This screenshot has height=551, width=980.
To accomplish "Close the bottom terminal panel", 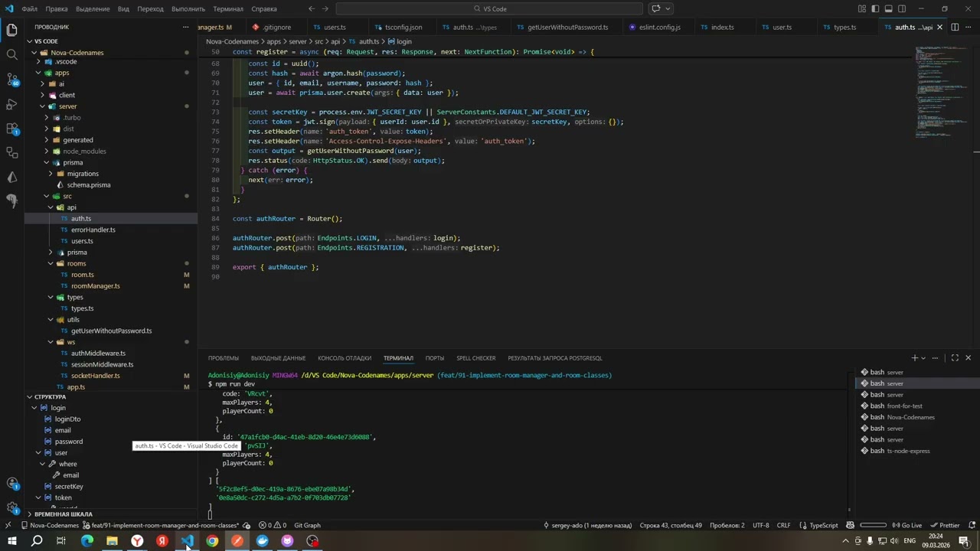I will pos(968,357).
